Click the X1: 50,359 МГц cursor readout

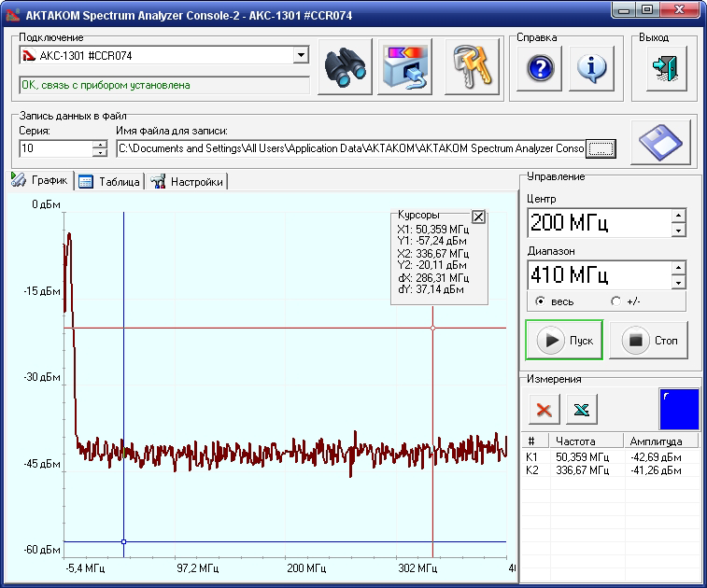click(432, 230)
